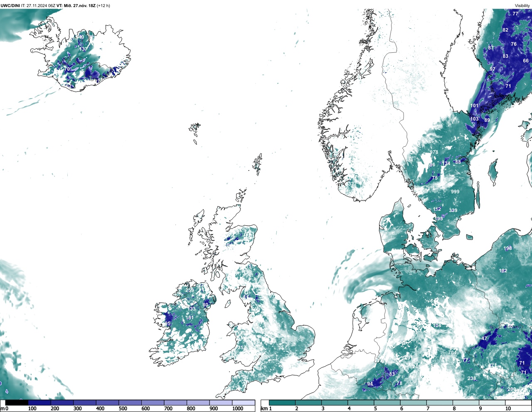Screen dimensions: 532x412
Task: Click visibility value 704 over Germany
Action: [x=452, y=352]
